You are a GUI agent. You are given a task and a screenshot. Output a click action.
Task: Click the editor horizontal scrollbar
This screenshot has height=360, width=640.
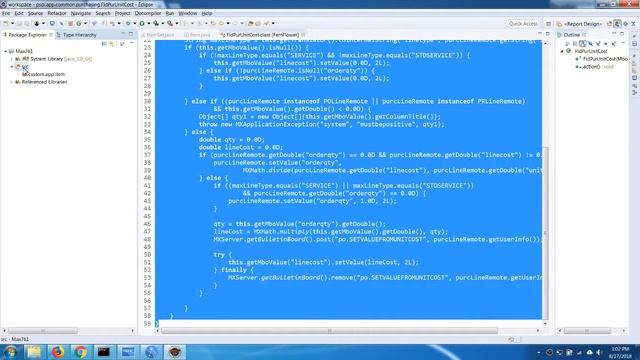click(x=329, y=331)
